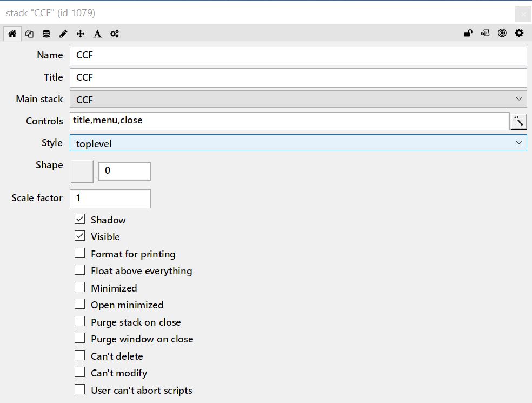
Task: Open the inspector settings gear
Action: point(519,34)
